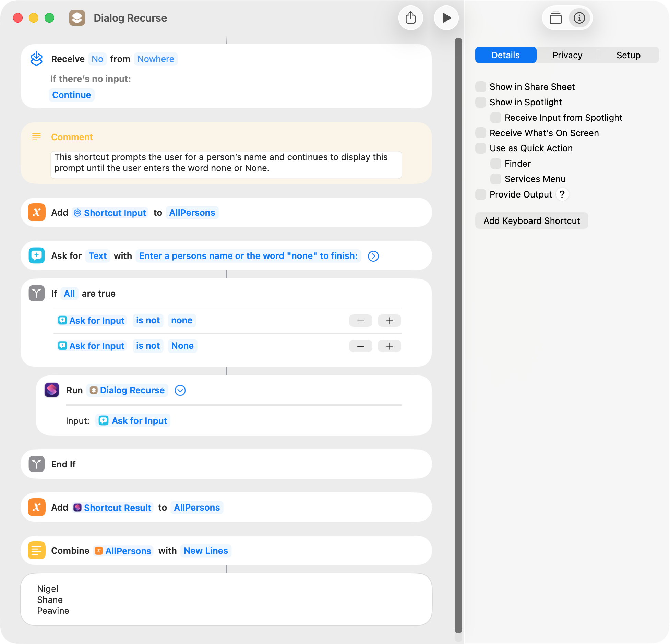The image size is (670, 644).
Task: Click the editor vertical scrollbar
Action: 458,336
